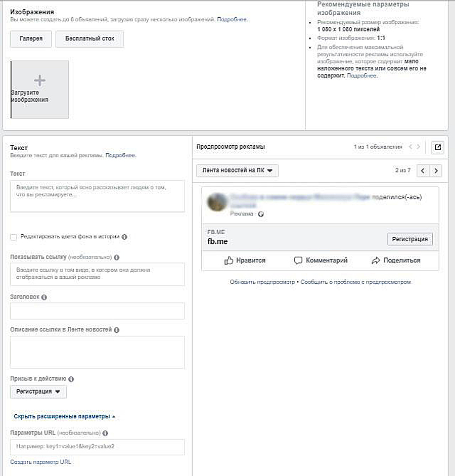This screenshot has height=476, width=455.
Task: Open ad preview in new window icon
Action: point(438,147)
